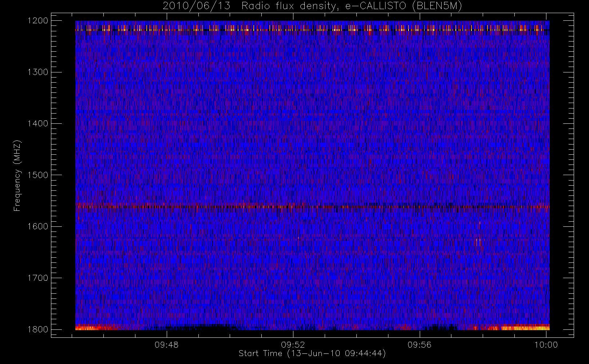Screen dimensions: 589x364
Task: Click the 1800 frequency tick label
Action: point(38,329)
